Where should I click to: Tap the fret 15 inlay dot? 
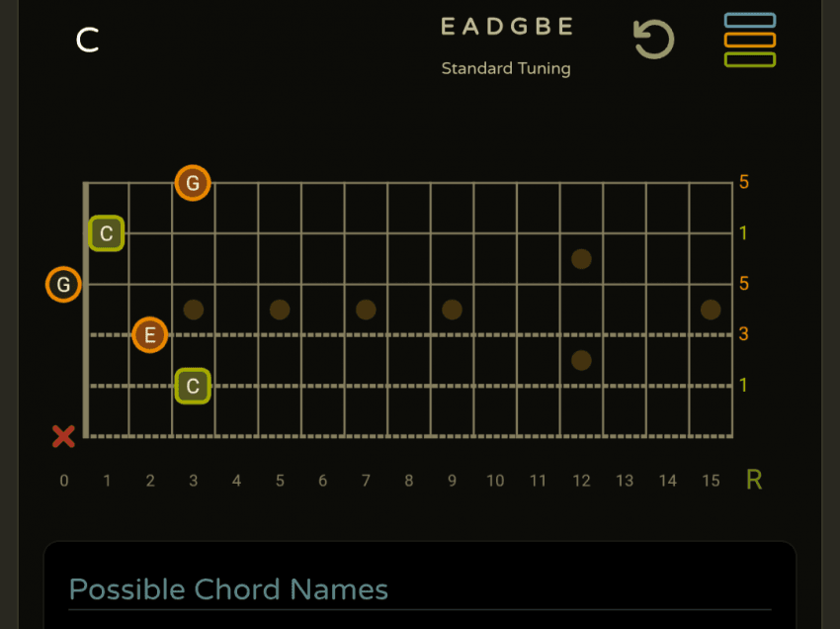[x=711, y=310]
